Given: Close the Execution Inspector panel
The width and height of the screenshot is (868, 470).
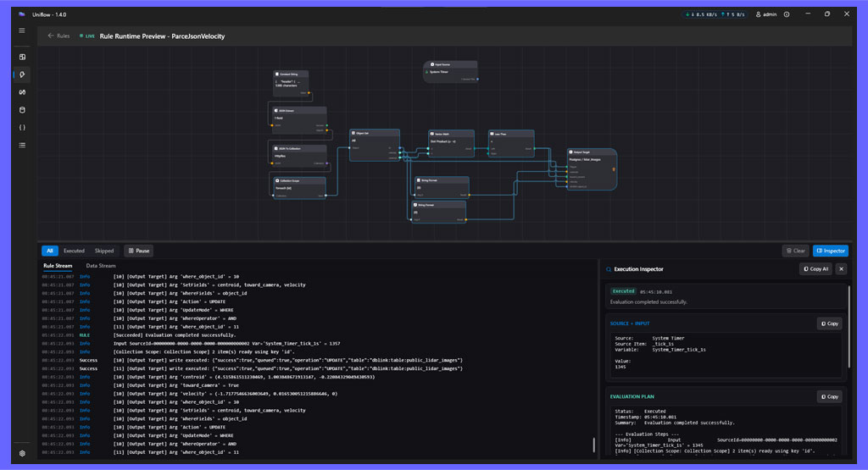Looking at the screenshot, I should click(841, 268).
